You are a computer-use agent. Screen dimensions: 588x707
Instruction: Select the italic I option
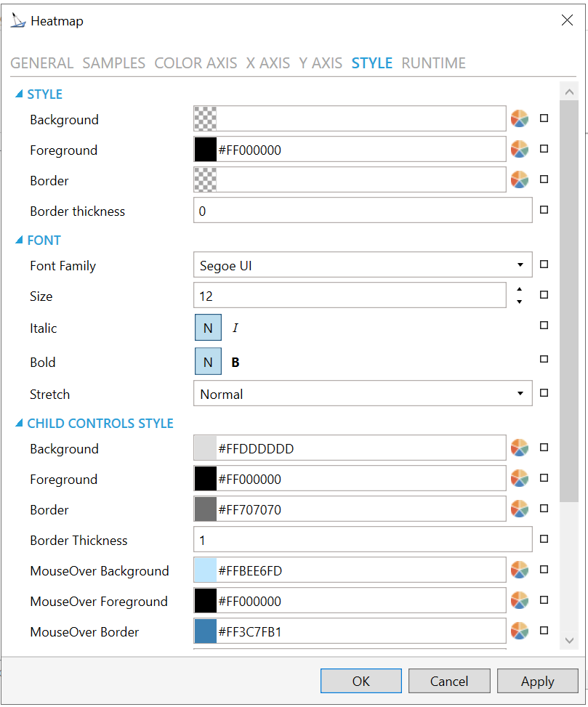235,328
